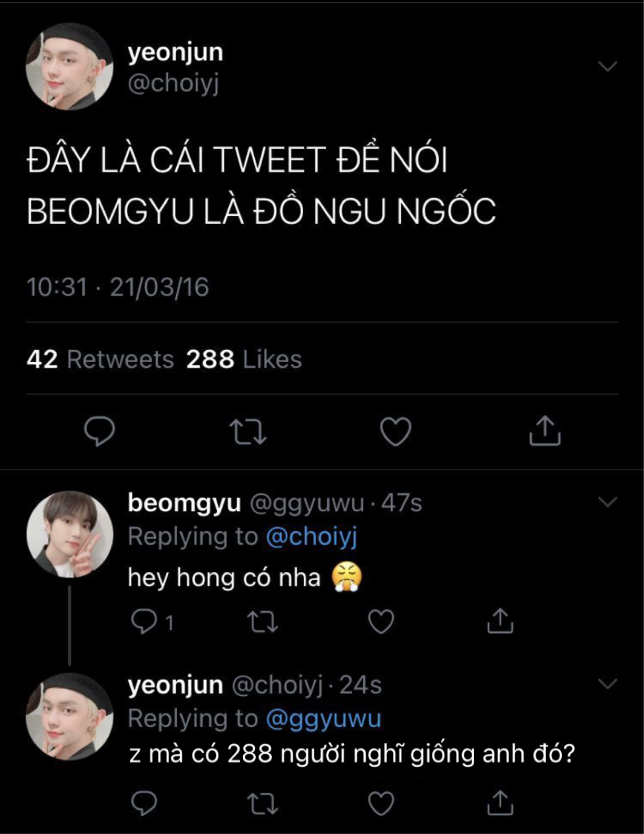644x834 pixels.
Task: Expand options chevron on beomgyu's reply
Action: pyautogui.click(x=608, y=502)
